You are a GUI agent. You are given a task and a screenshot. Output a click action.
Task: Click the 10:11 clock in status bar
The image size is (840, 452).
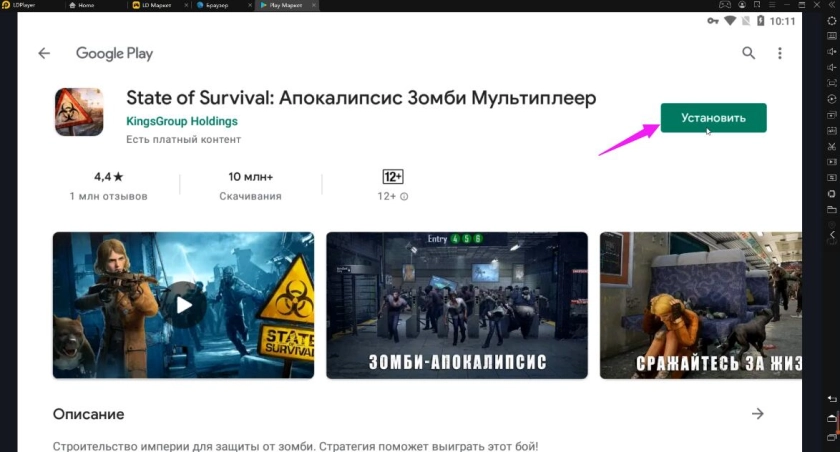(782, 21)
